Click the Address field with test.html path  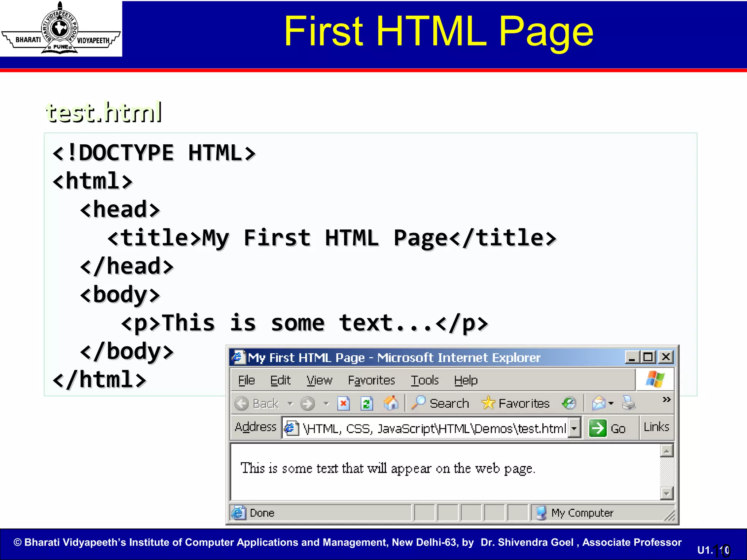(x=431, y=428)
